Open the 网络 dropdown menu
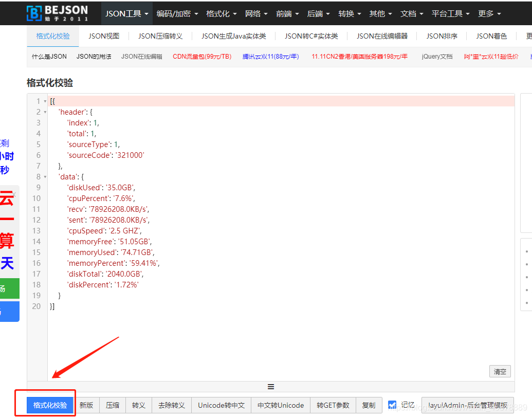 [x=256, y=13]
